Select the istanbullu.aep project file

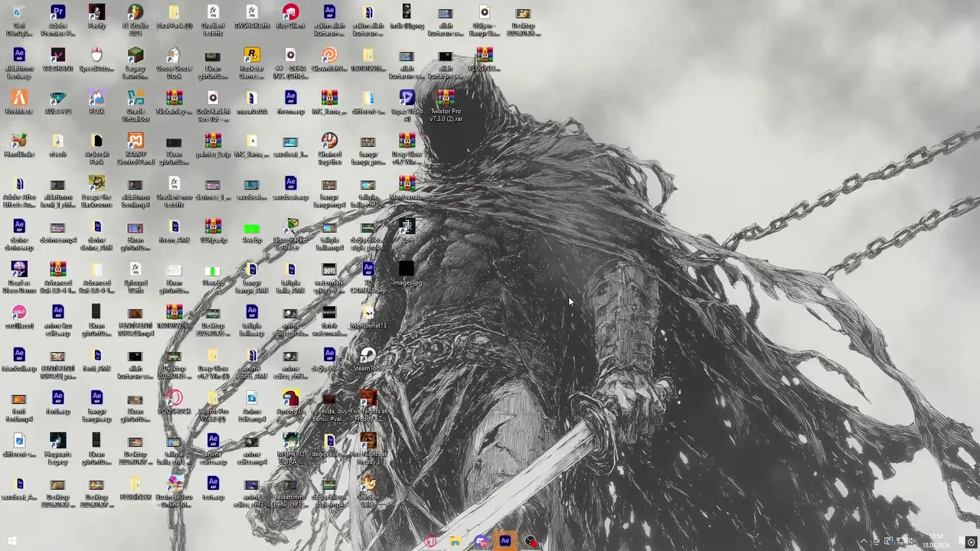[19, 360]
